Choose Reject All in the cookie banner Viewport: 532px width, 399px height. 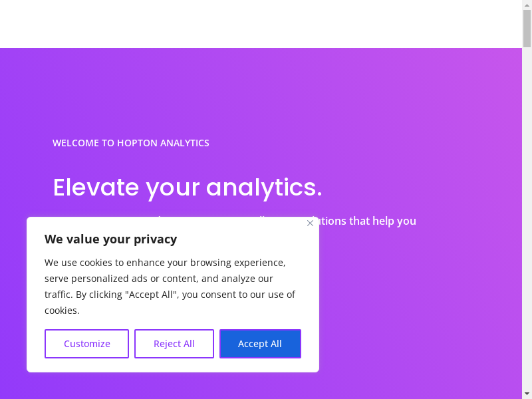point(174,344)
